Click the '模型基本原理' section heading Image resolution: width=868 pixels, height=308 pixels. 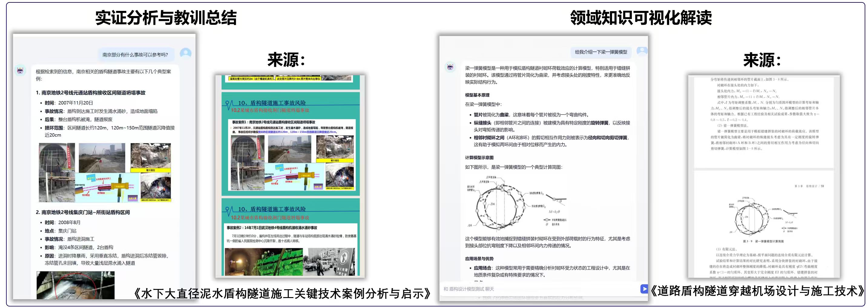(x=477, y=95)
